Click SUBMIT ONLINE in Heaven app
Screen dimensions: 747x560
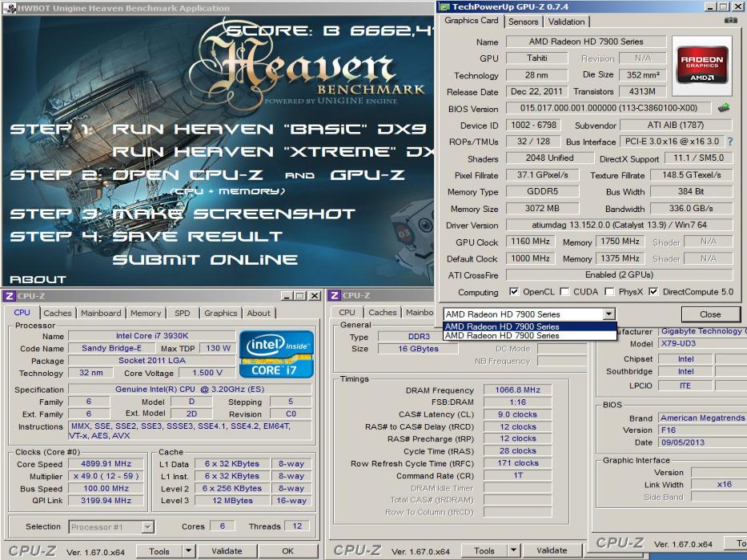(x=205, y=259)
